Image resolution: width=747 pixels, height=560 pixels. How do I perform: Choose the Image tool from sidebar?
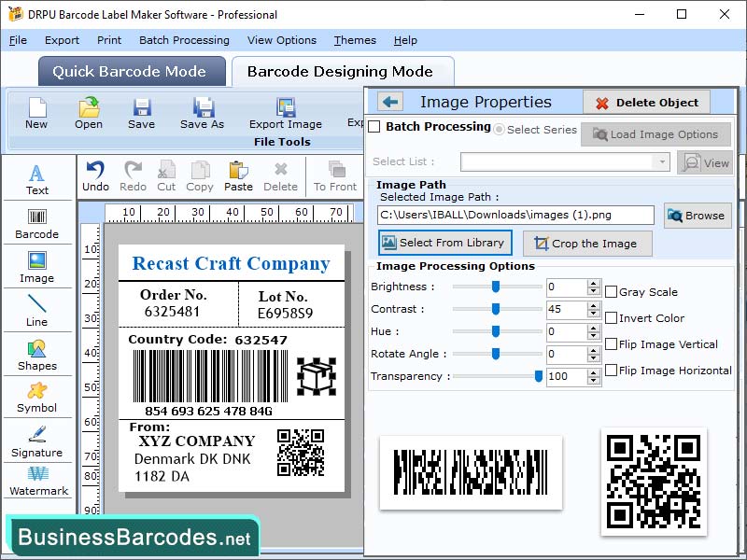point(37,269)
